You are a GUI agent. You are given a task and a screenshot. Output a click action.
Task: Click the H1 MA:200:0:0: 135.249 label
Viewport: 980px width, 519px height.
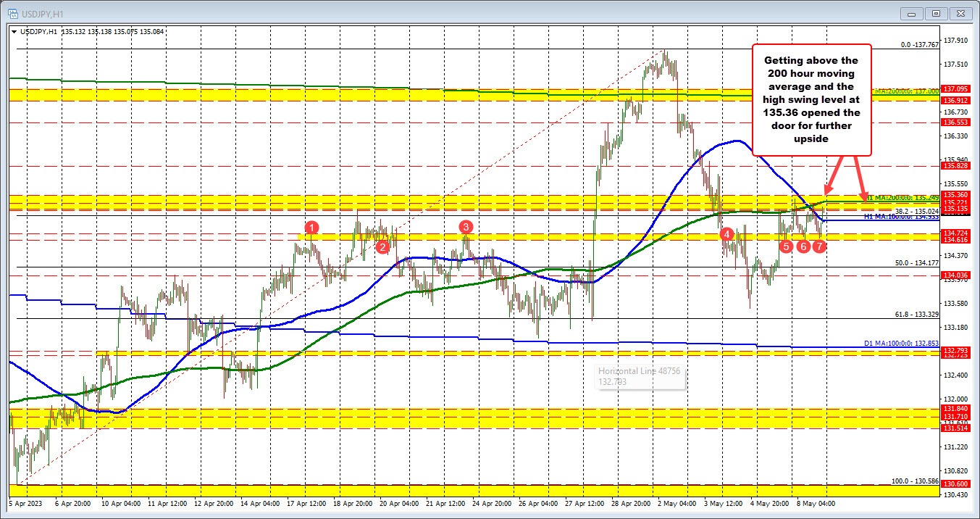[903, 197]
